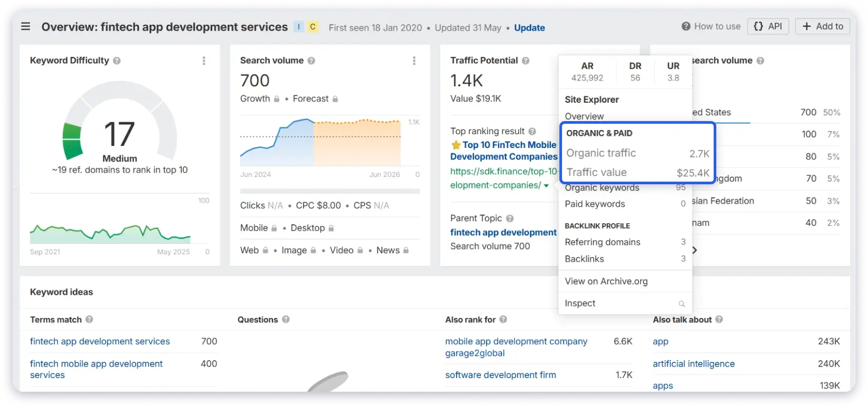
Task: Click the Add to button
Action: tap(822, 26)
